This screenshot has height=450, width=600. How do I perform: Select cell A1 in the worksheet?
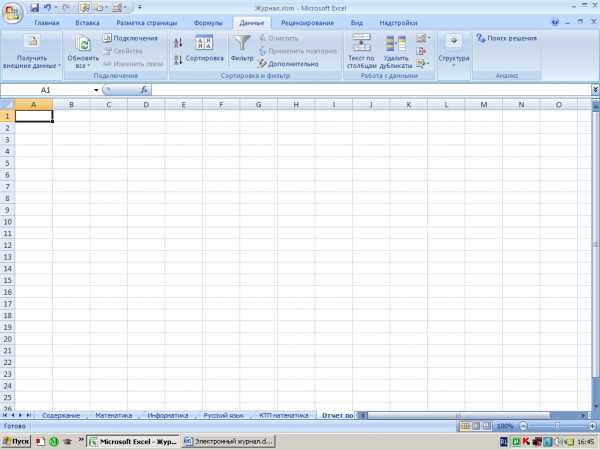[34, 116]
